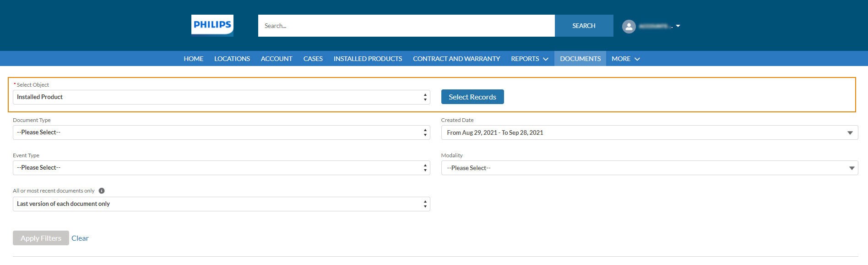Screen dimensions: 868x265
Task: Expand the MORE menu
Action: click(x=625, y=59)
